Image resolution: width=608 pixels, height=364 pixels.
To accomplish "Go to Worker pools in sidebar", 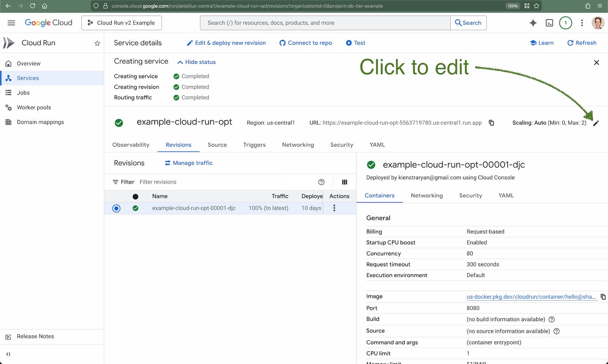I will [x=52, y=107].
